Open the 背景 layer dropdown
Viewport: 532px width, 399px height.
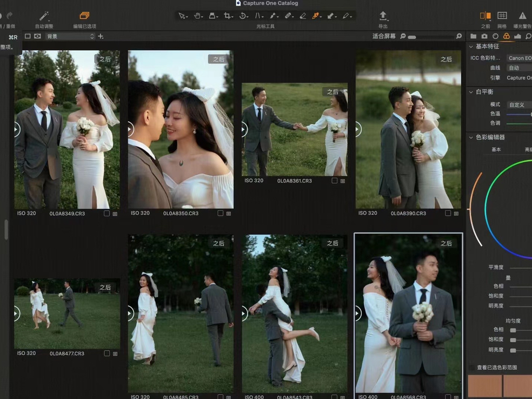[x=70, y=36]
